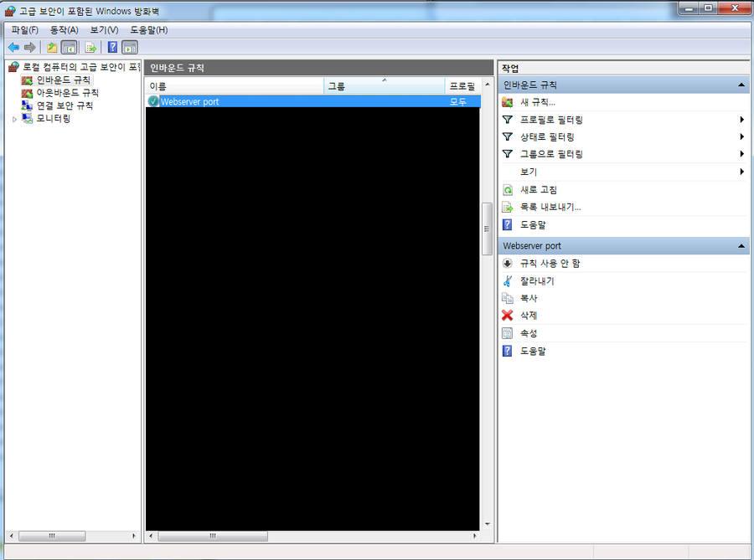The image size is (754, 560).
Task: Sort by the 이름 column header
Action: (x=235, y=86)
